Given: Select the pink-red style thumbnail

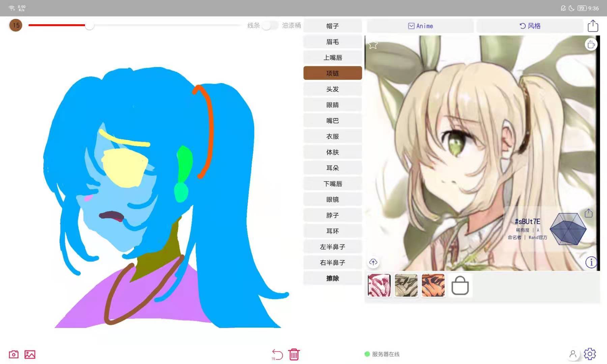Looking at the screenshot, I should (x=379, y=285).
